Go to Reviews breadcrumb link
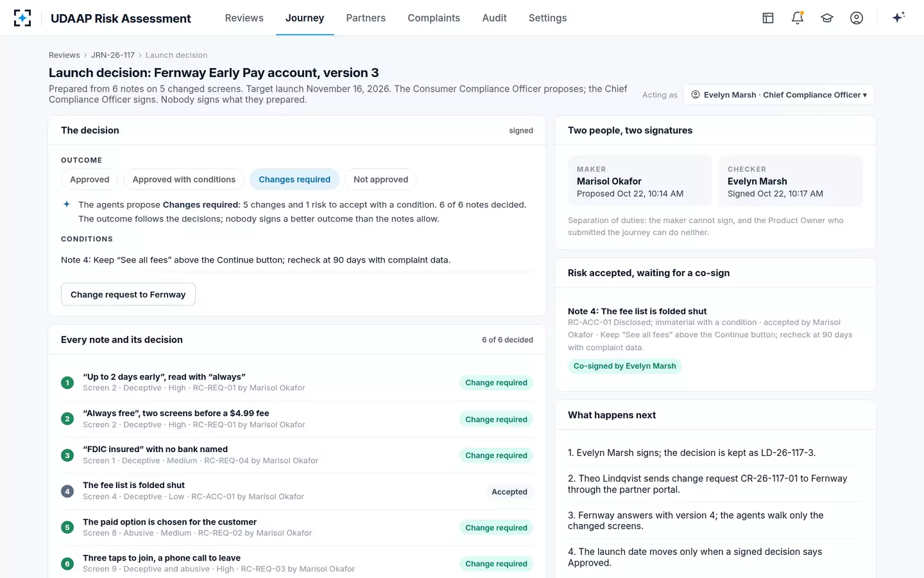The height and width of the screenshot is (578, 924). pos(64,55)
